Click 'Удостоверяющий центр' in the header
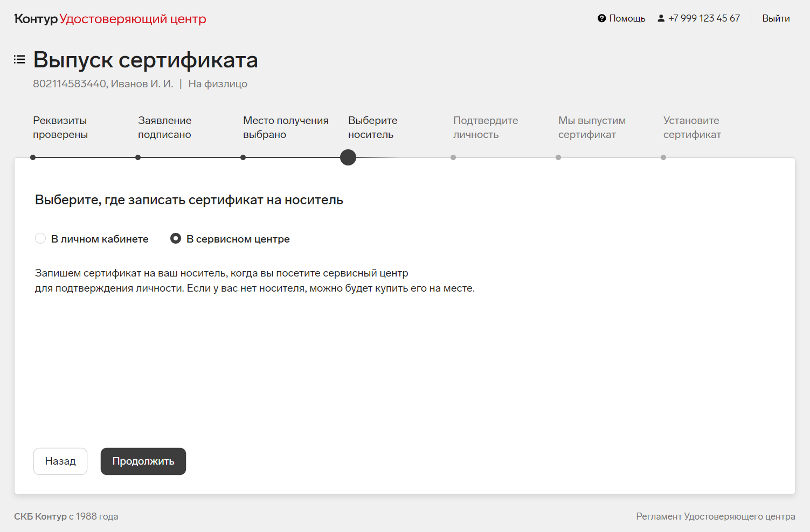The image size is (810, 532). [x=133, y=19]
